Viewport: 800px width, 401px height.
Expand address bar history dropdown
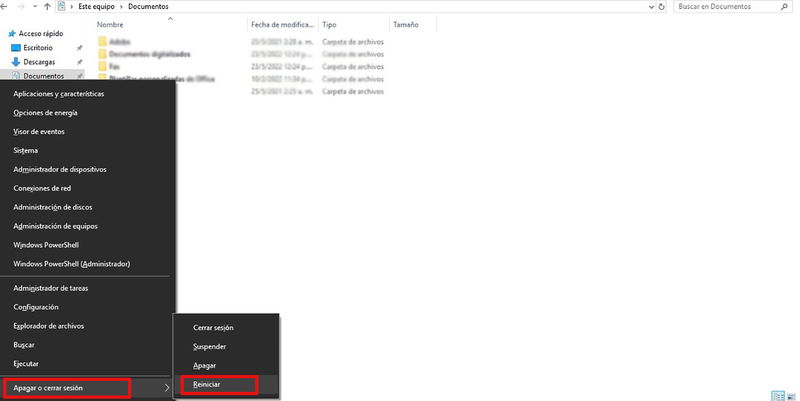pos(651,7)
